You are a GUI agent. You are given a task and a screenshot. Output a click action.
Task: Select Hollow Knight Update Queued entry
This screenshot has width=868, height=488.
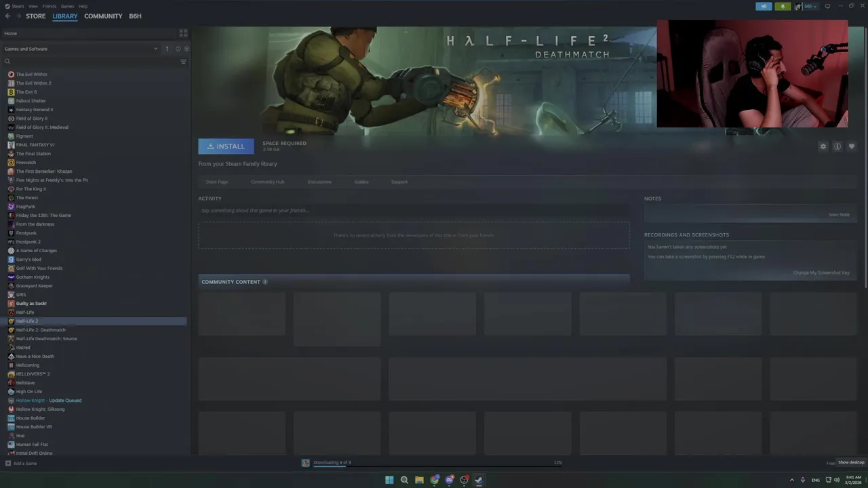[x=49, y=401]
